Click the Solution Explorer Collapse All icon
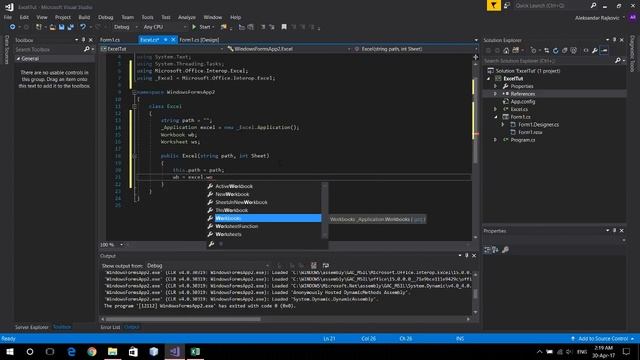The height and width of the screenshot is (360, 640). pos(564,51)
